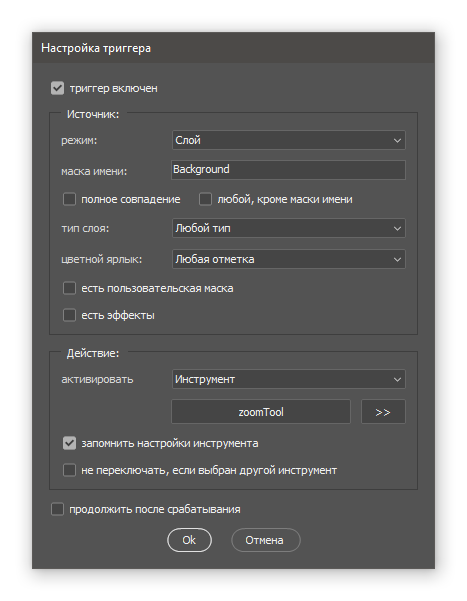Viewport: 467px width, 601px height.
Task: Uncheck the "триггер включен" checkbox
Action: point(58,88)
